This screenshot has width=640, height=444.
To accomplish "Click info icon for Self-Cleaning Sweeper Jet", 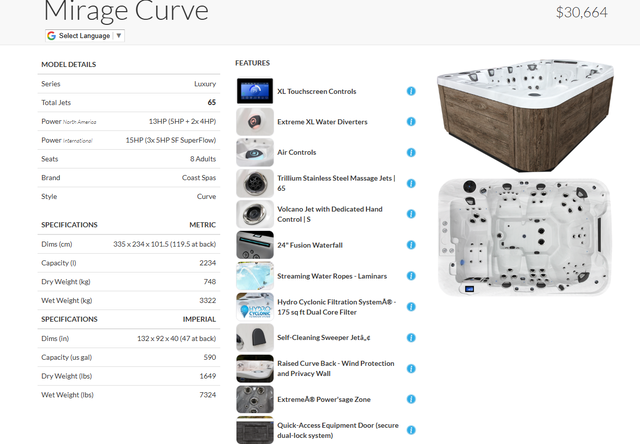I will pos(411,338).
